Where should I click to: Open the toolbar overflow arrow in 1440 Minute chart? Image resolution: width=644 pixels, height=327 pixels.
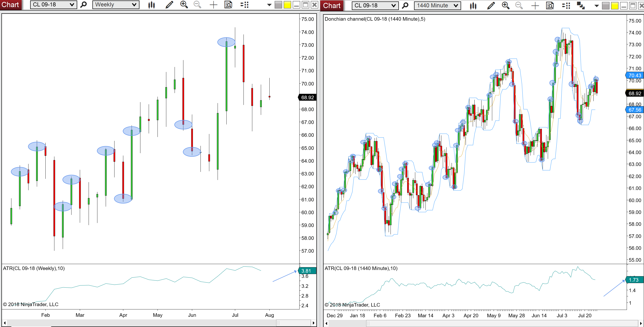[x=597, y=6]
